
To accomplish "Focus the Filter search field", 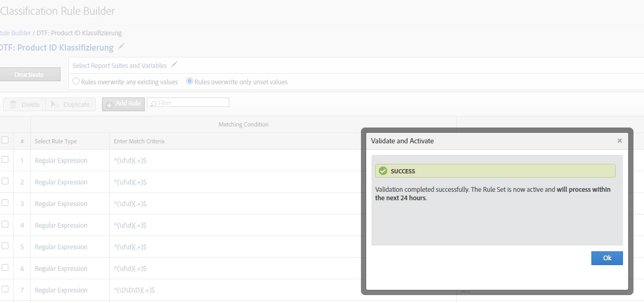I will (x=188, y=103).
